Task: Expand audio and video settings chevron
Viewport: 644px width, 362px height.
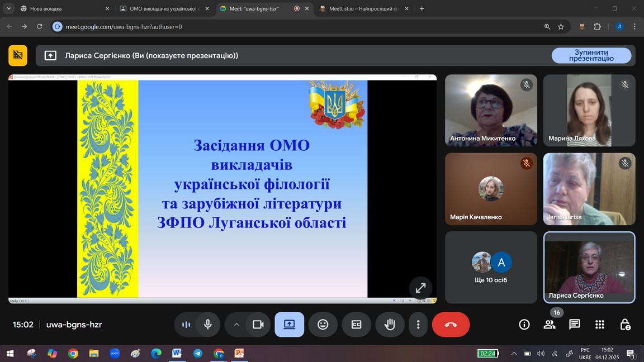Action: coord(236,325)
